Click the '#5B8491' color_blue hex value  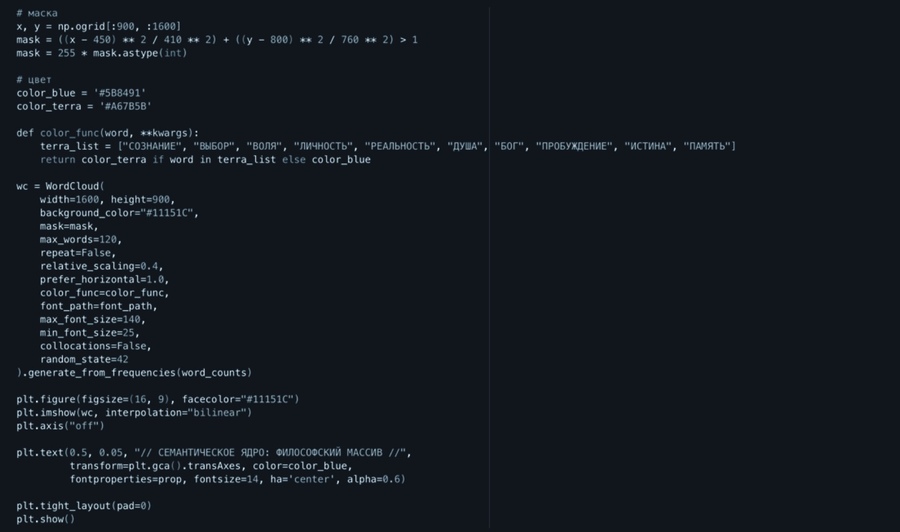pos(122,92)
